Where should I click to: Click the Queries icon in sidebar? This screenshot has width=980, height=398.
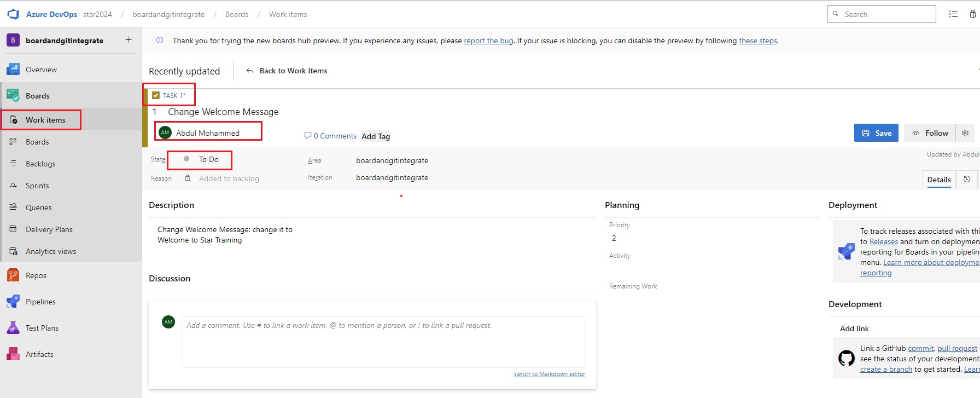[13, 207]
